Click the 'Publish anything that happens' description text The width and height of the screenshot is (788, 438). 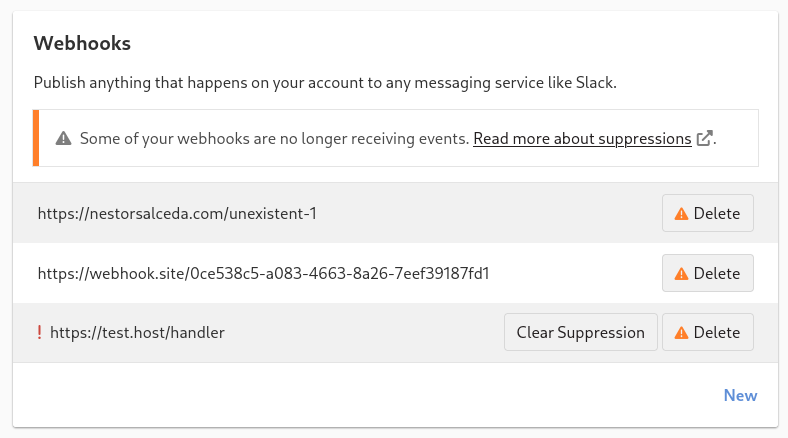[x=325, y=82]
